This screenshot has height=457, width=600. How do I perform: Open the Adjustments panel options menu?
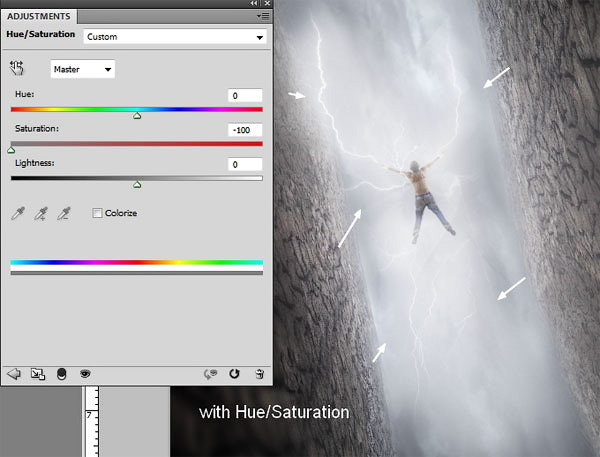point(263,16)
